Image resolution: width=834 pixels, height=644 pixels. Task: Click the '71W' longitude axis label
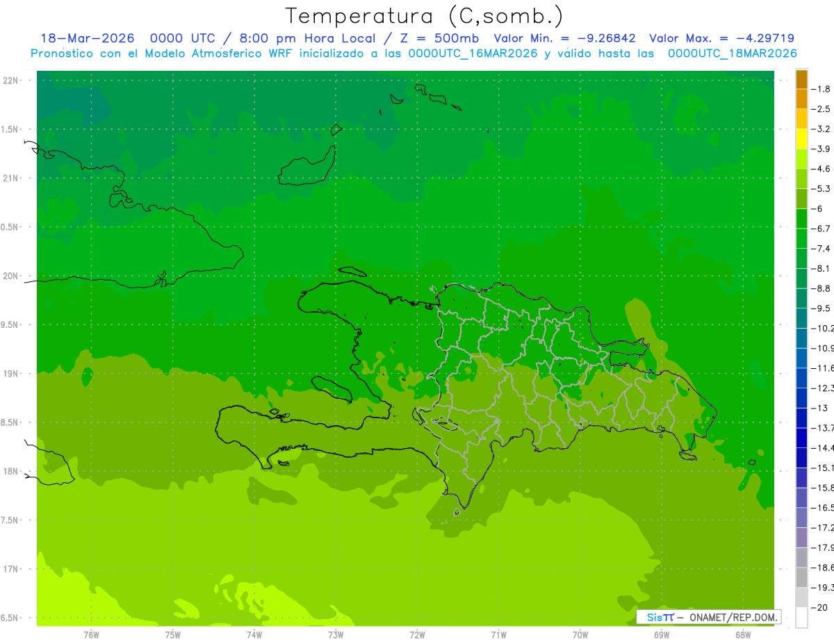pos(498,635)
